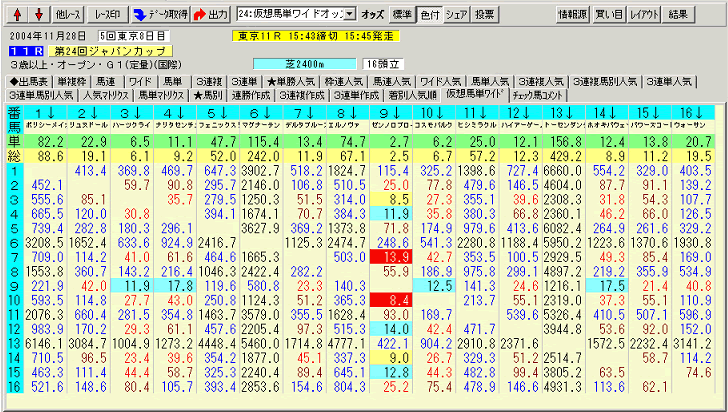Open the 人気マトリクス tab
This screenshot has height=412, width=728.
tap(105, 96)
